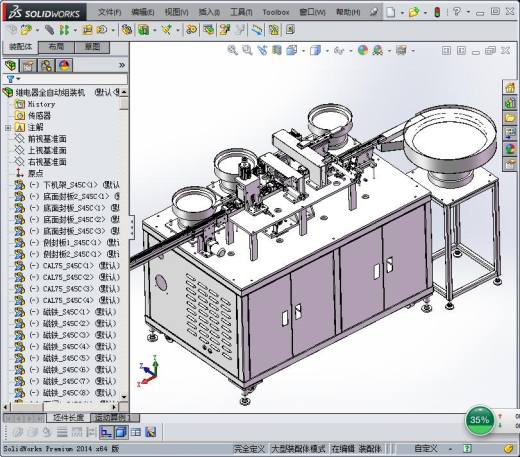This screenshot has height=457, width=520.
Task: Open the ConfigurationManager tab icon
Action: (x=46, y=66)
